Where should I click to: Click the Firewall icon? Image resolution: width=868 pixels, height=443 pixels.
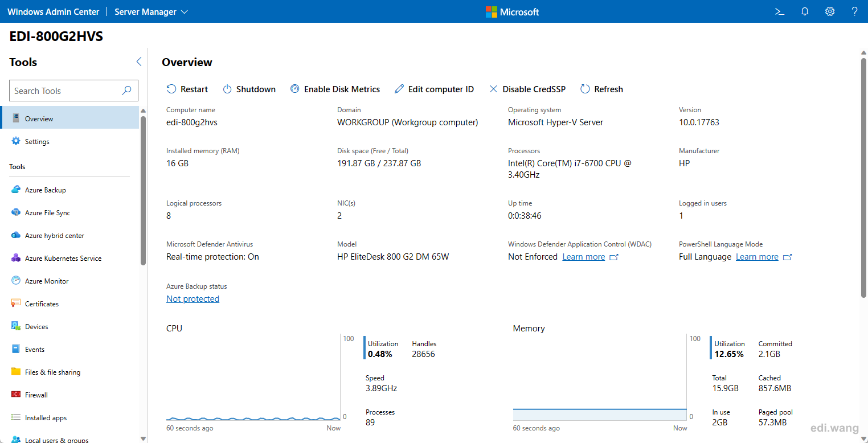[x=16, y=395]
